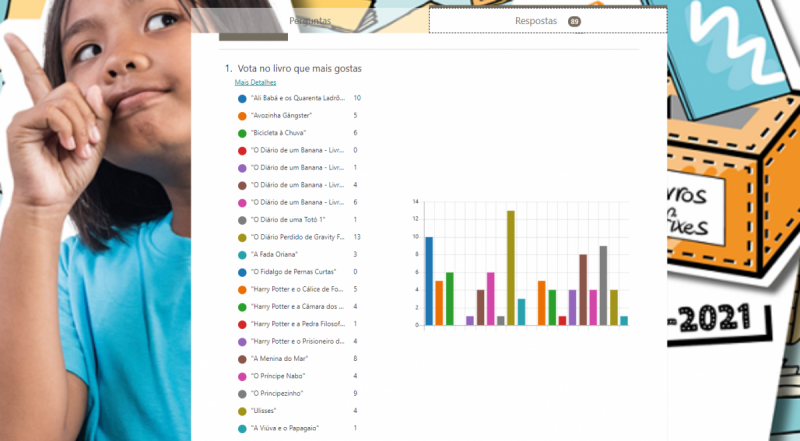Open the Mais Detalhes link

[255, 82]
